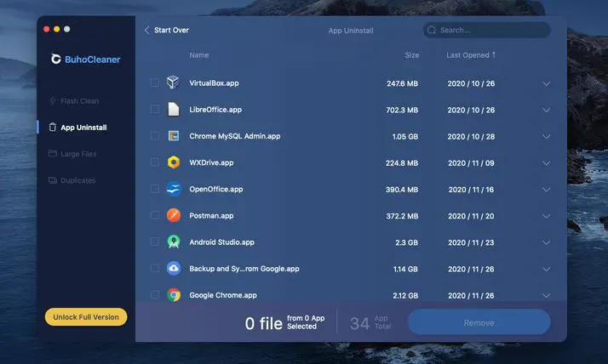Check the LibreOffice.app checkbox
Screen dimensions: 608x364
point(154,109)
